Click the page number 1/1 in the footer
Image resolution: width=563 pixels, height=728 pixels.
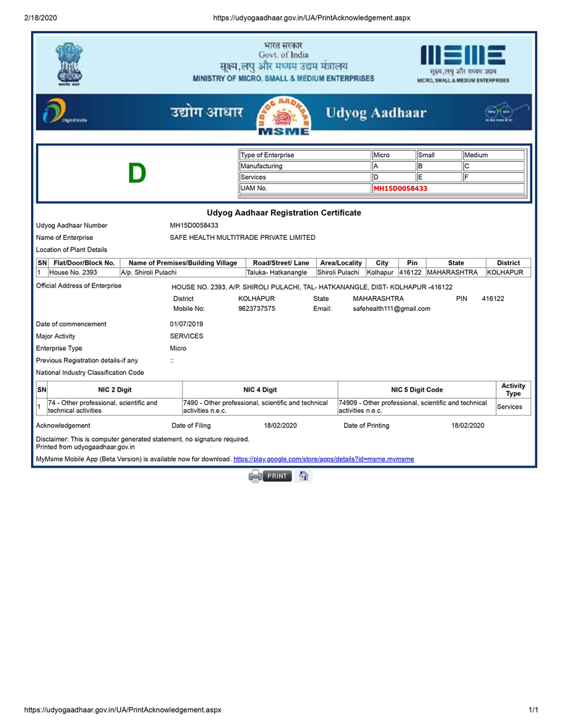click(533, 710)
